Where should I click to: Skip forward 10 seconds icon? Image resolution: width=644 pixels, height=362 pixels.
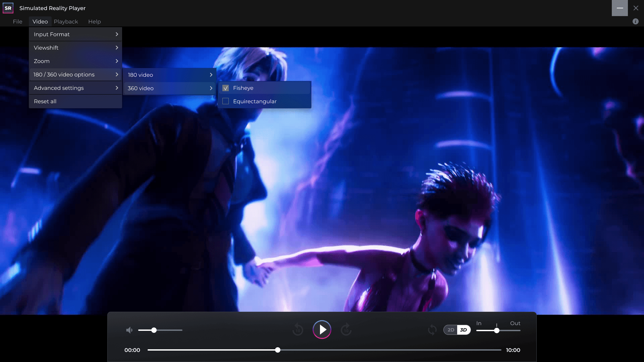(346, 329)
